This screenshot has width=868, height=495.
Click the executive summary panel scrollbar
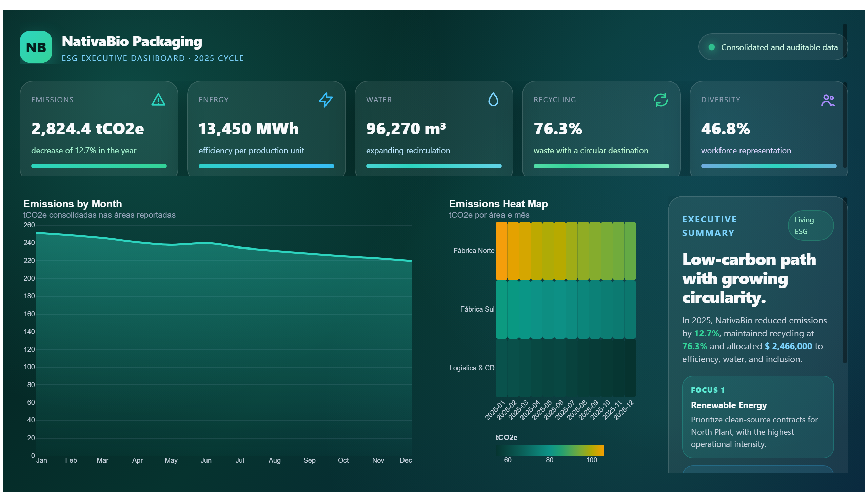(844, 281)
